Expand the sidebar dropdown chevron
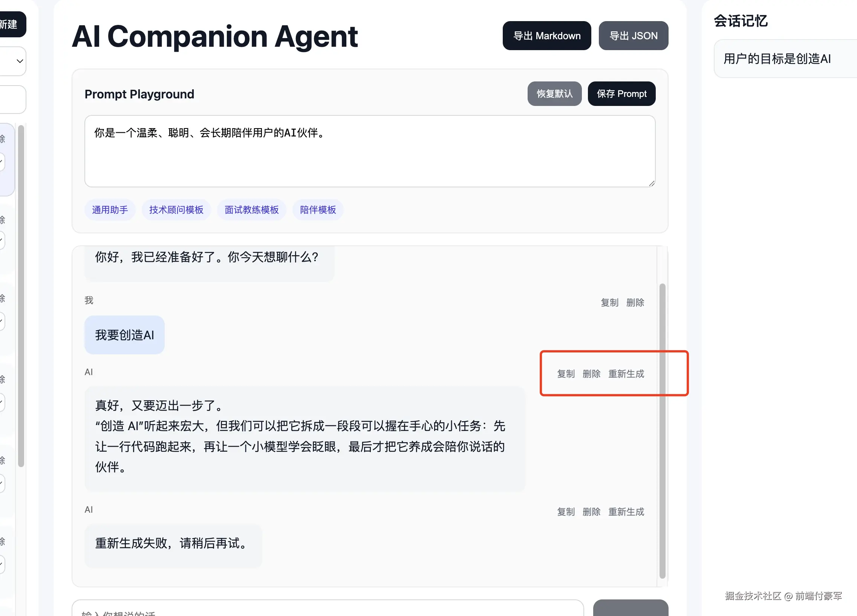Image resolution: width=857 pixels, height=616 pixels. tap(20, 61)
